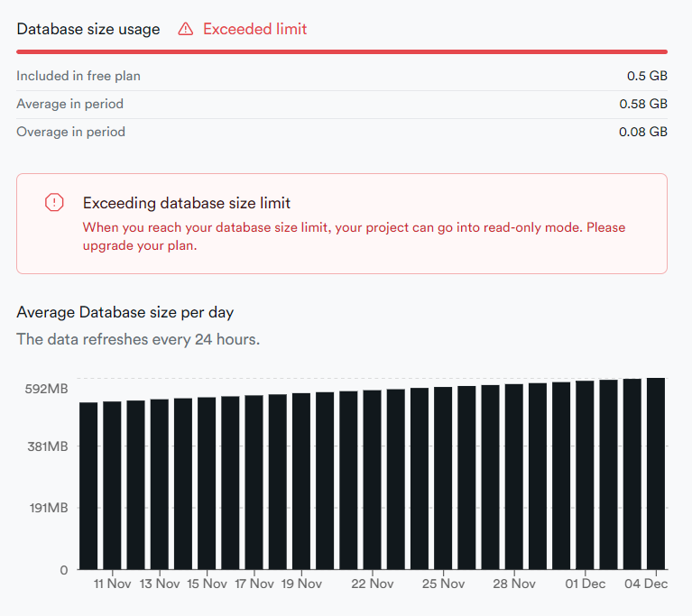Click the '0.5 GB' value

(647, 76)
